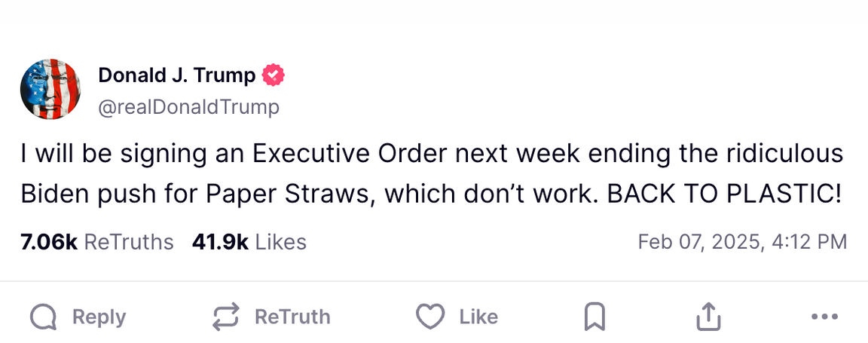This screenshot has height=343, width=868.
Task: Click the "BACK TO PLASTIC!" text
Action: tap(723, 195)
